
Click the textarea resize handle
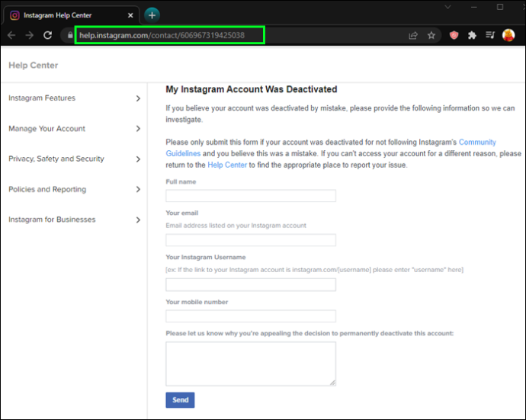click(x=332, y=383)
